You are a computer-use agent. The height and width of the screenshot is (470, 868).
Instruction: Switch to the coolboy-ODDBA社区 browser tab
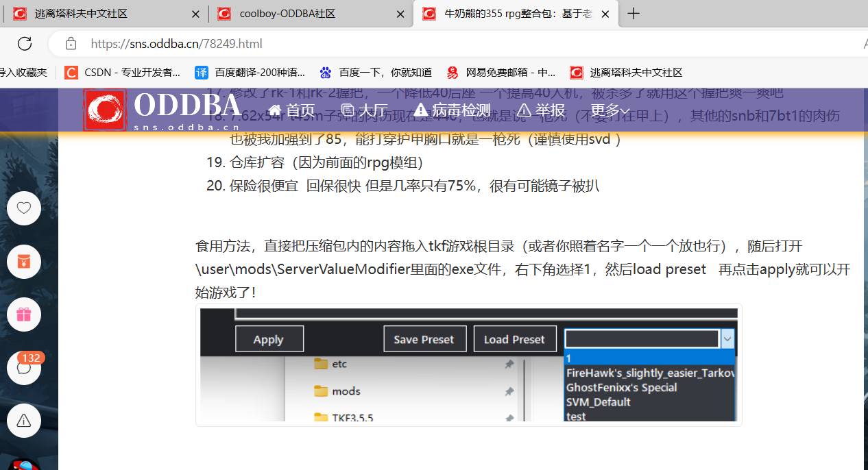pos(287,14)
